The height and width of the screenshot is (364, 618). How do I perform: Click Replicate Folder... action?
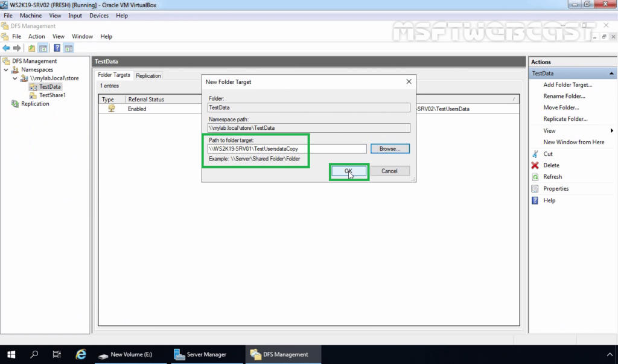[x=565, y=119]
